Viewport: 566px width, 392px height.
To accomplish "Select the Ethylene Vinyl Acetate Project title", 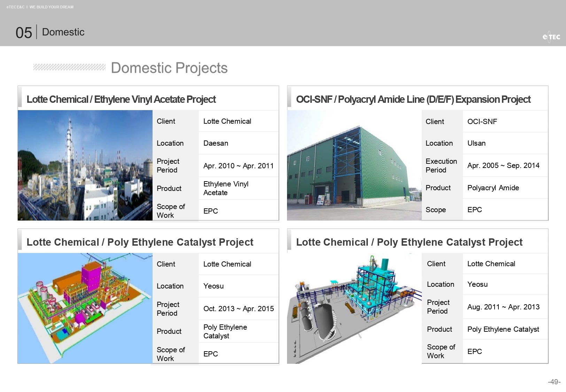I will (121, 99).
